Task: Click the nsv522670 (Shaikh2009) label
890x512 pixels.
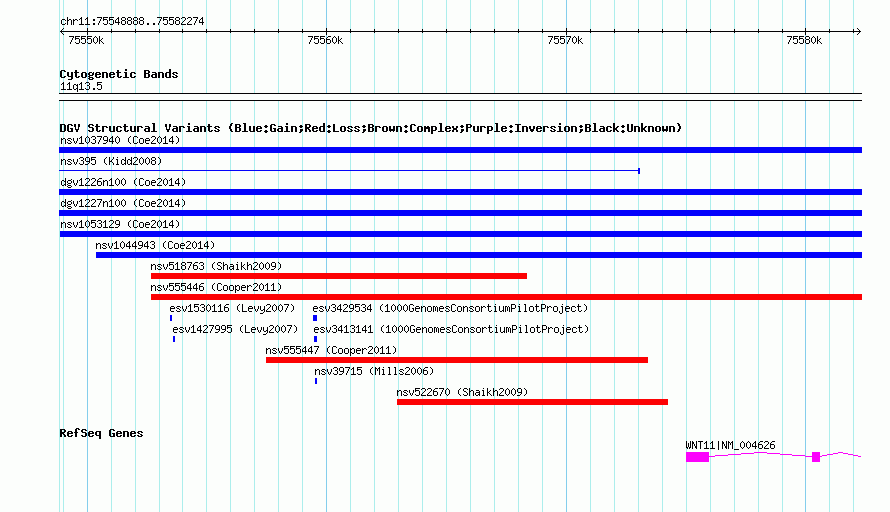Action: pyautogui.click(x=462, y=392)
